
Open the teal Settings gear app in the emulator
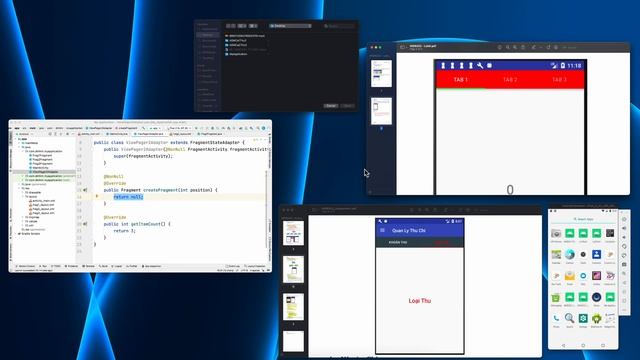pyautogui.click(x=583, y=318)
